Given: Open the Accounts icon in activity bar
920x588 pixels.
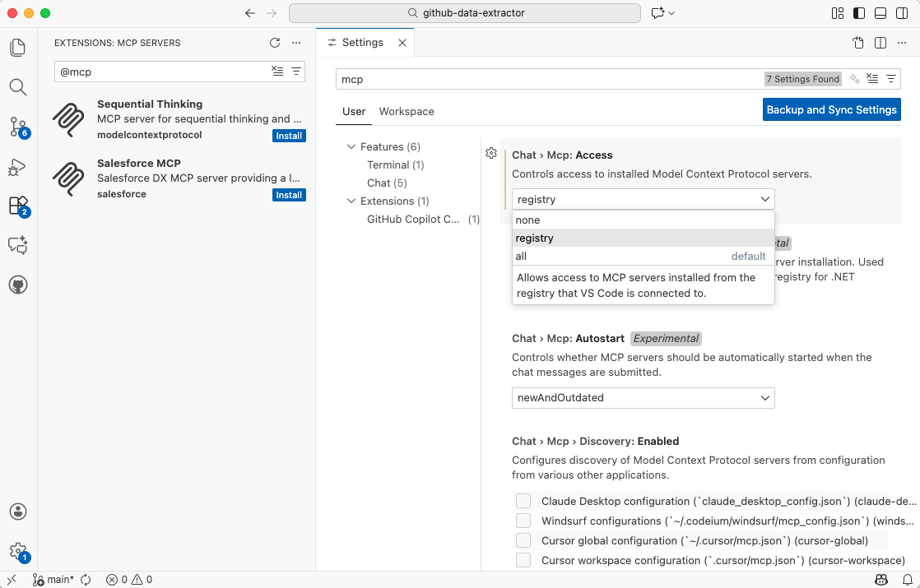Looking at the screenshot, I should click(18, 512).
